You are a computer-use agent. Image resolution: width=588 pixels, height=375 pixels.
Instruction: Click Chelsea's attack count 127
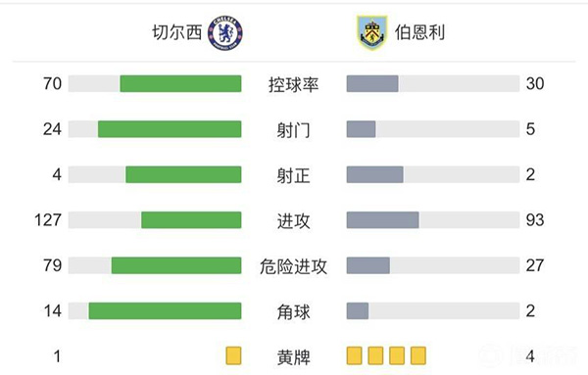48,220
